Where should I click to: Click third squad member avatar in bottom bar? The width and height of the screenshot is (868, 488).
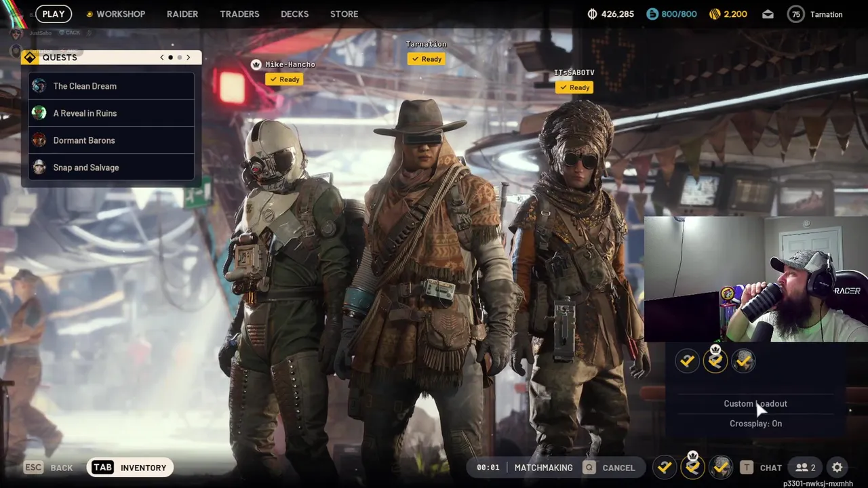pos(721,467)
